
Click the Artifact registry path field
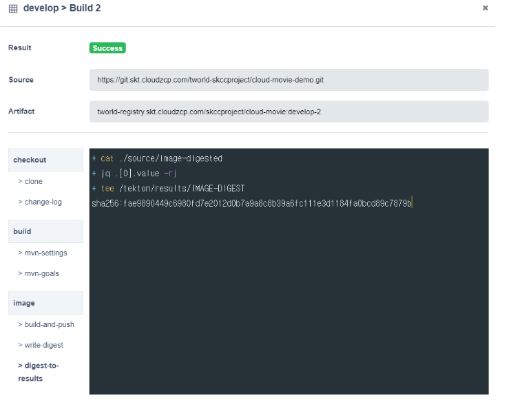(289, 112)
